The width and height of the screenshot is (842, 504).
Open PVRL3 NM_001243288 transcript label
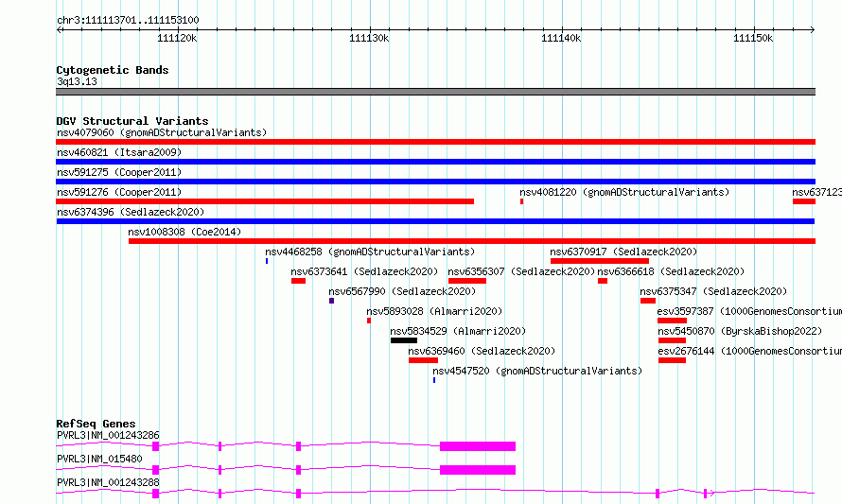[x=108, y=482]
